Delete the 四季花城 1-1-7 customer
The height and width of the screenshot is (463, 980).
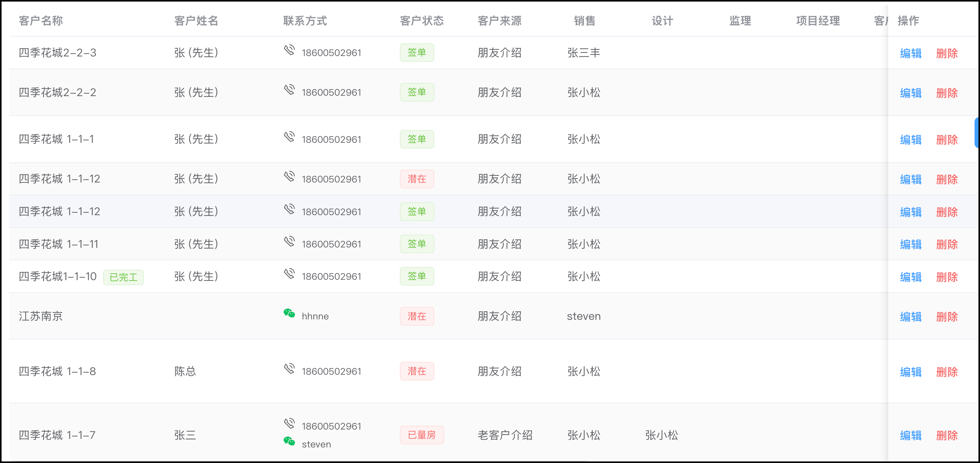[947, 435]
